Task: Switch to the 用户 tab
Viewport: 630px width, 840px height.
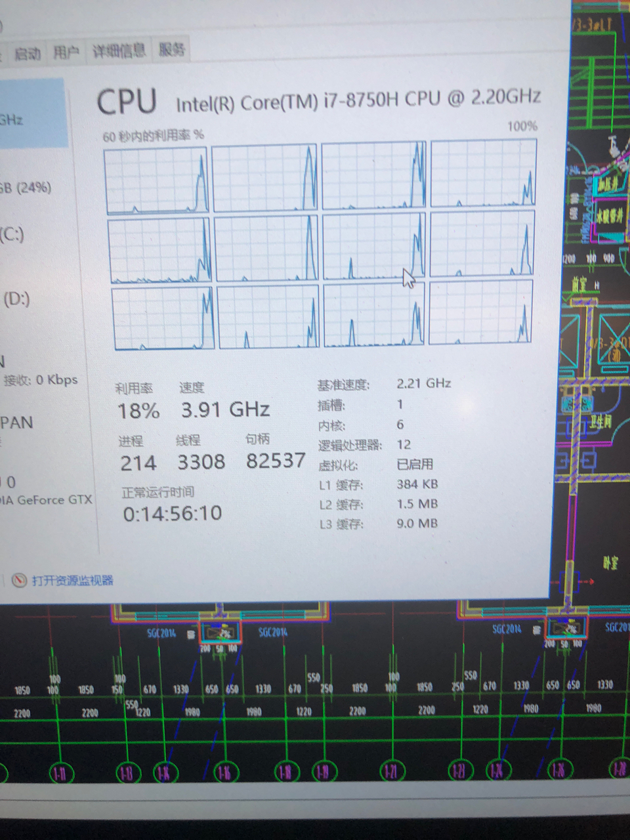Action: 66,52
